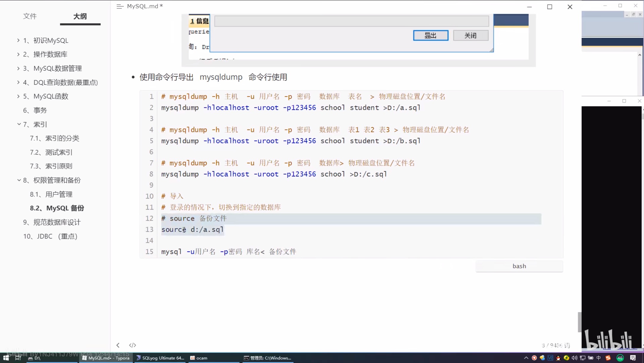This screenshot has width=644, height=363.
Task: Open ocam recorder in the taskbar
Action: point(199,358)
